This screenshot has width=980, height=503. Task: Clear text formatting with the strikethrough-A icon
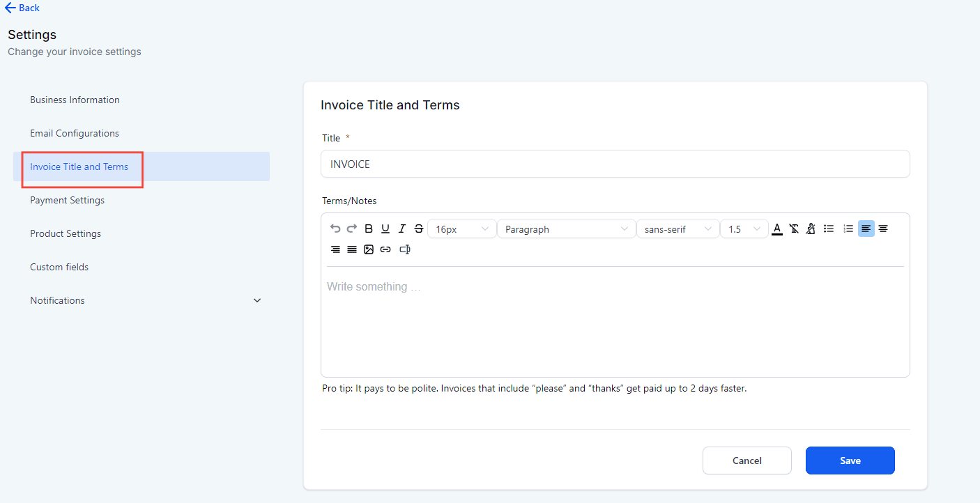(794, 228)
